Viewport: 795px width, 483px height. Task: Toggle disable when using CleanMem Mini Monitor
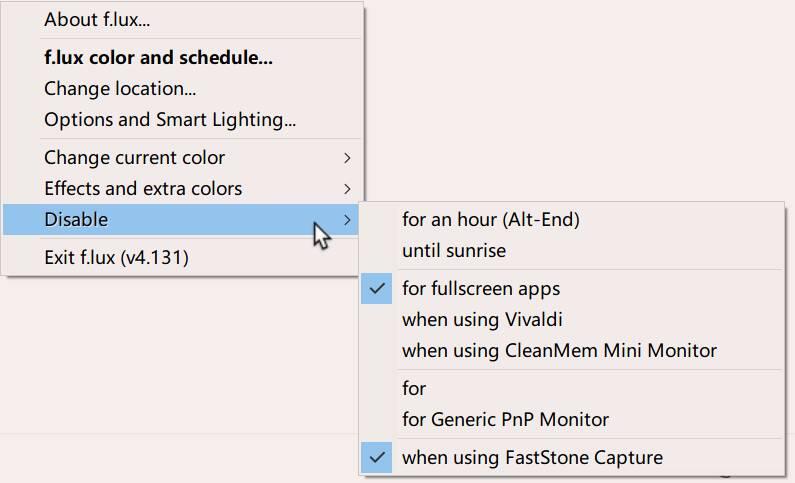click(559, 351)
